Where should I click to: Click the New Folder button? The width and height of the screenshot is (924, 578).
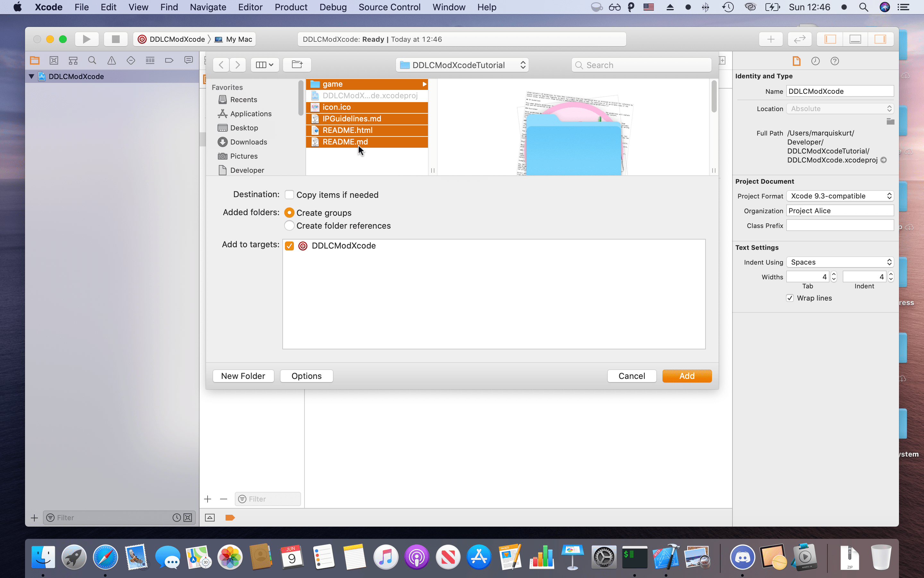(243, 376)
